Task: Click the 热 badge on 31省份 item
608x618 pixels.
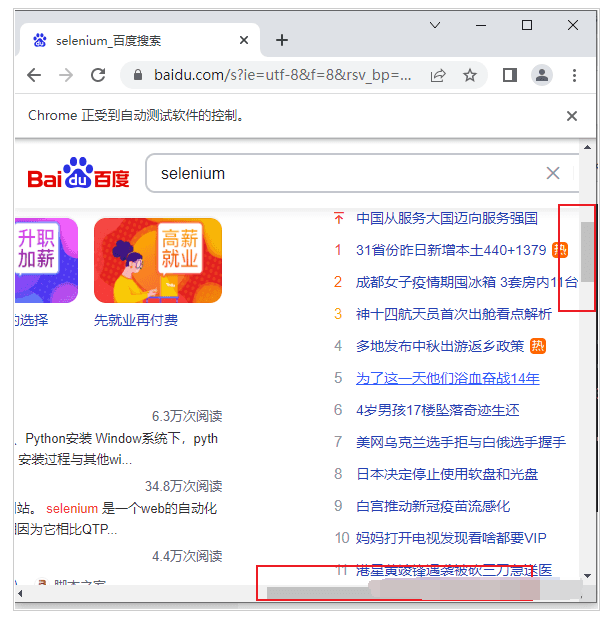Action: (560, 250)
